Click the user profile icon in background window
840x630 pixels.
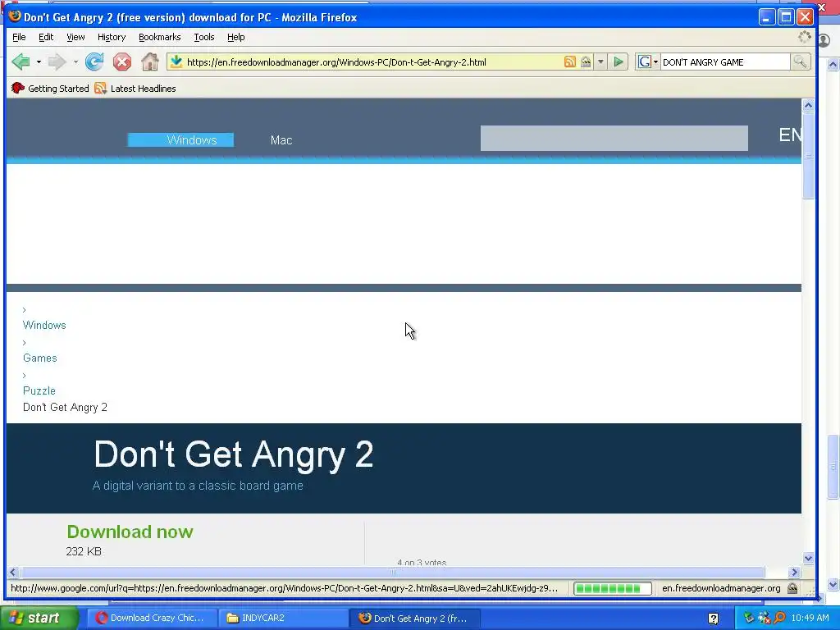[824, 40]
